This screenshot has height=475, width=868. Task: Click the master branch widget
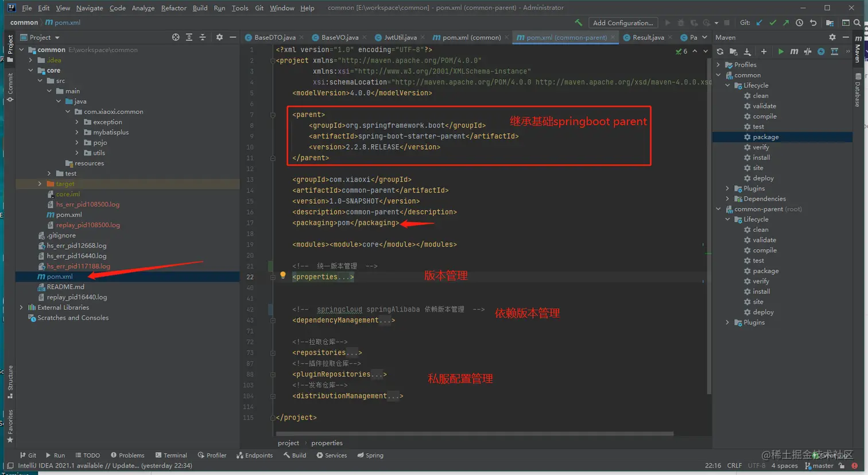click(819, 465)
